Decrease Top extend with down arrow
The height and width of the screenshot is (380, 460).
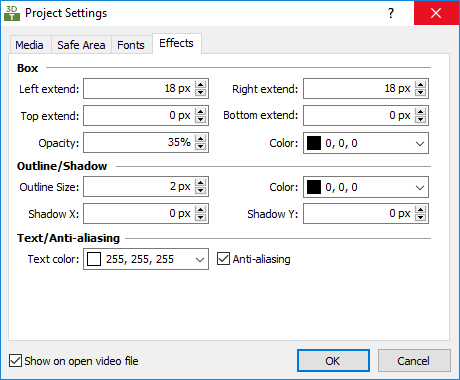click(200, 119)
